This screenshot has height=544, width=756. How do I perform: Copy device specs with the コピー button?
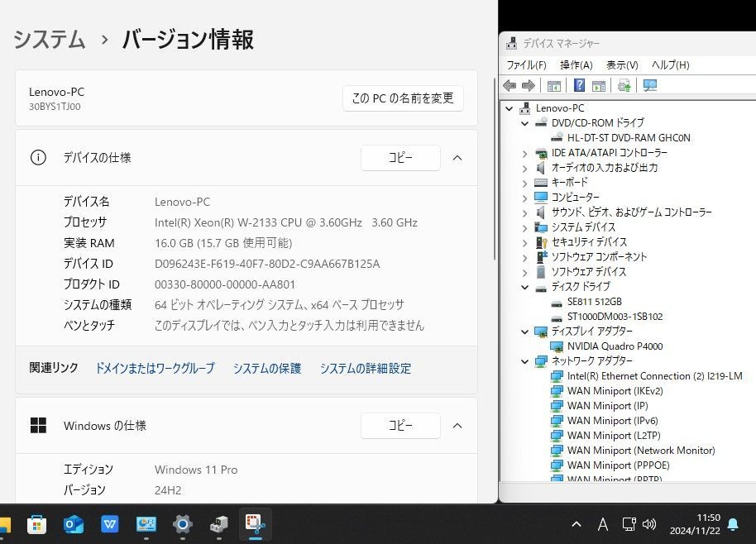click(400, 158)
